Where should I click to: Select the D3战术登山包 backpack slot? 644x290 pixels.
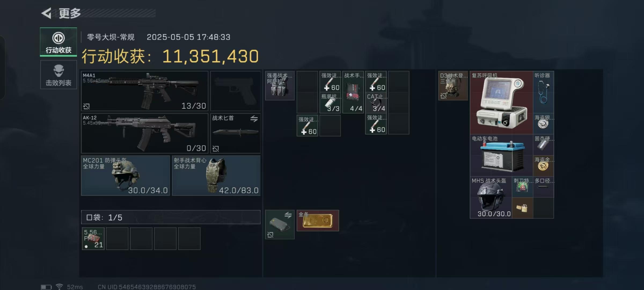click(x=453, y=86)
